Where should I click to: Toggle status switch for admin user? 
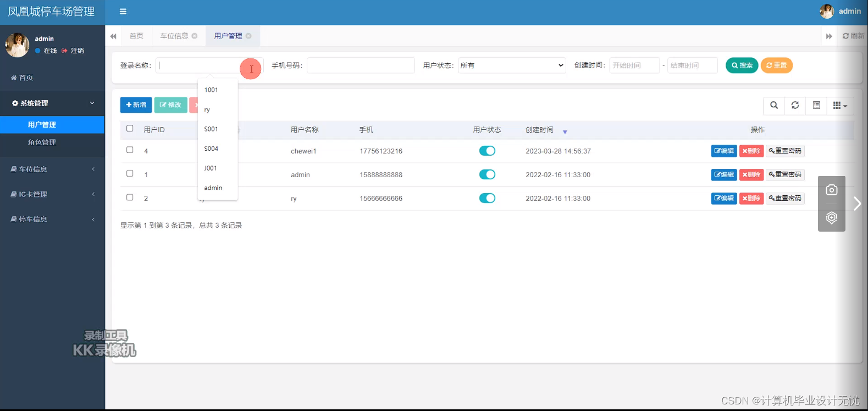pos(487,174)
